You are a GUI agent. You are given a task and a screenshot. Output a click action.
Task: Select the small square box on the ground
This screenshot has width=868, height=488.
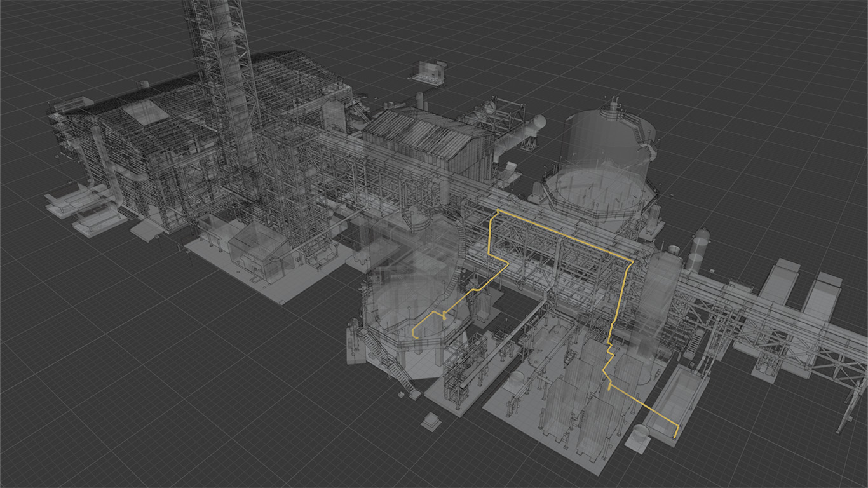[432, 421]
